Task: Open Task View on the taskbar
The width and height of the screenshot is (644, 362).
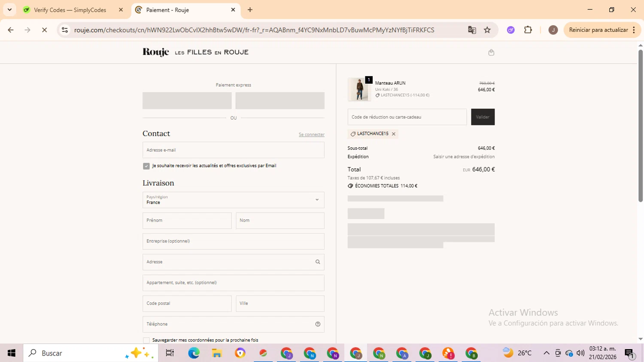Action: pos(170,353)
